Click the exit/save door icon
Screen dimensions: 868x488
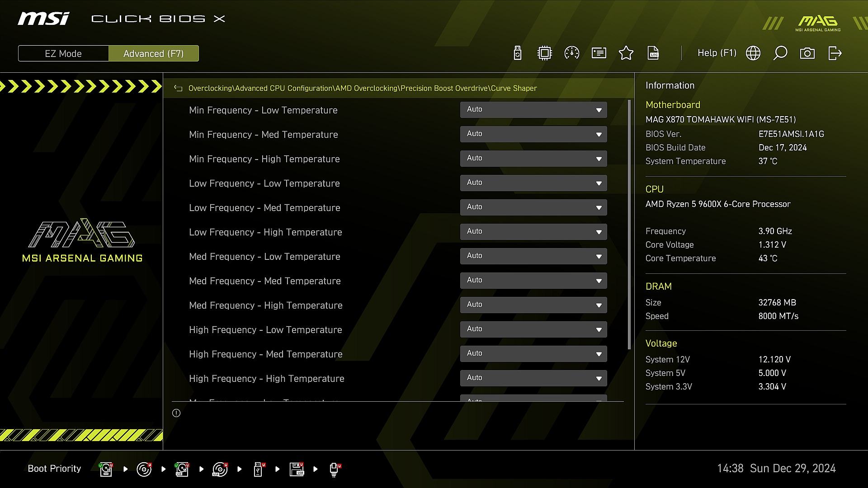835,53
